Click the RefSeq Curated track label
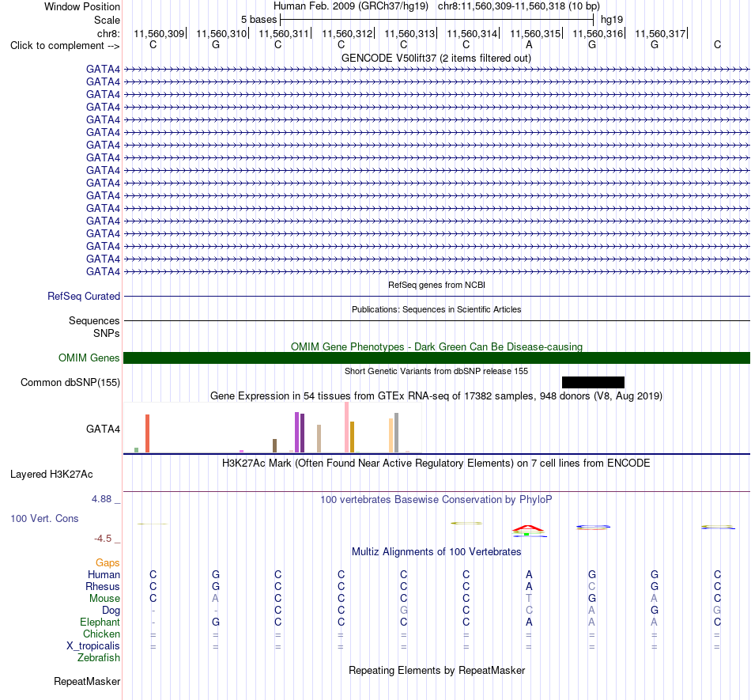 [x=84, y=296]
